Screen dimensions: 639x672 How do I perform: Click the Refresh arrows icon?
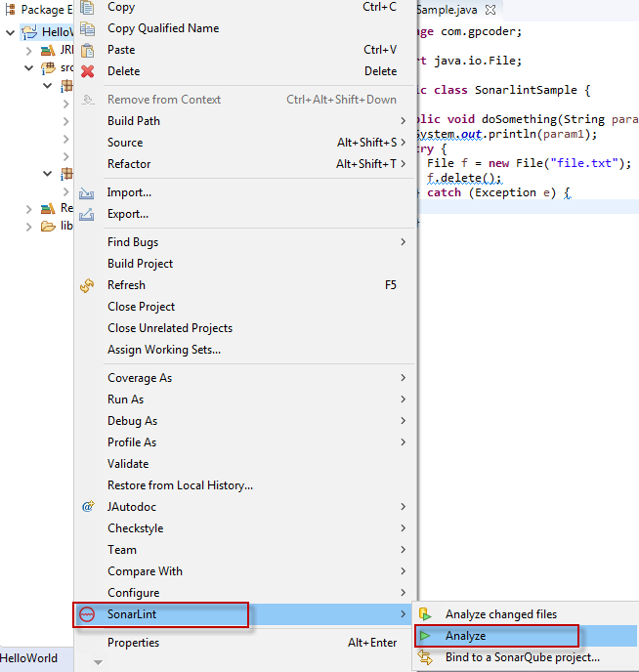click(88, 285)
